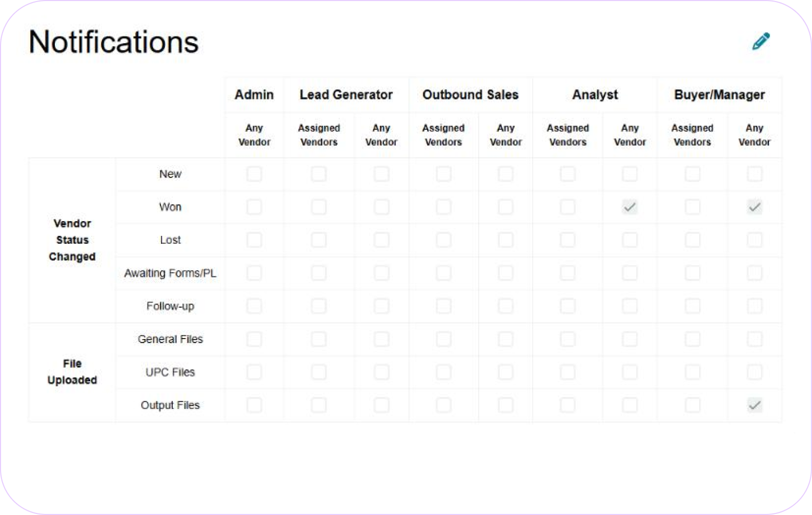Check UPC Files for Admin Any Vendor

[x=254, y=372]
